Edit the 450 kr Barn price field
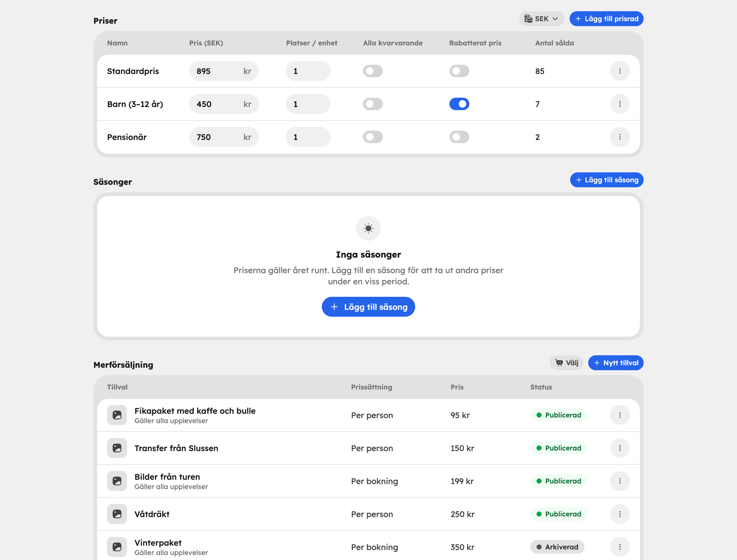 pyautogui.click(x=224, y=104)
